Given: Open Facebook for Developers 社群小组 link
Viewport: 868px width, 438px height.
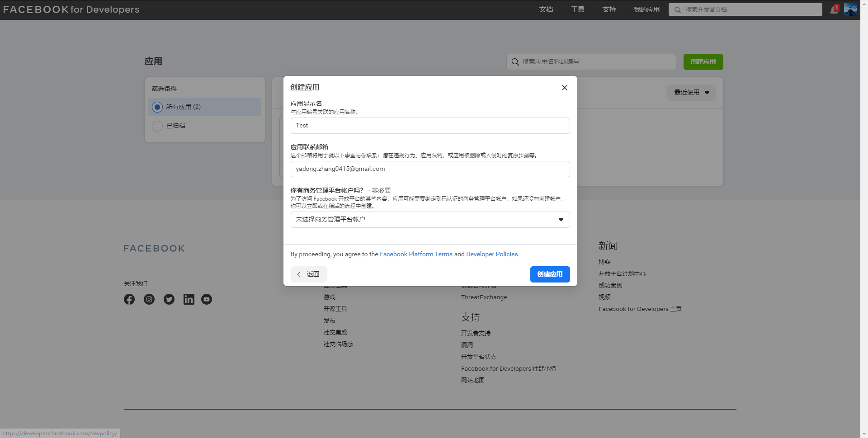Looking at the screenshot, I should (x=508, y=369).
